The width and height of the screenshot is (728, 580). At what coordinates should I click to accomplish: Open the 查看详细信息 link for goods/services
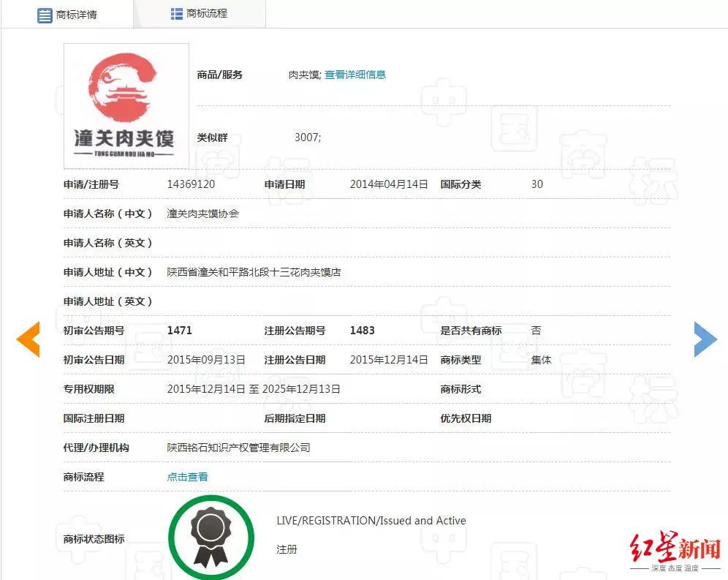click(355, 75)
